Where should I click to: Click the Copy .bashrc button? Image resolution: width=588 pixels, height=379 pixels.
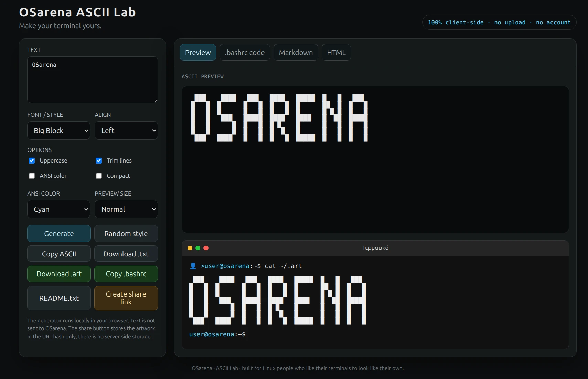(x=126, y=274)
